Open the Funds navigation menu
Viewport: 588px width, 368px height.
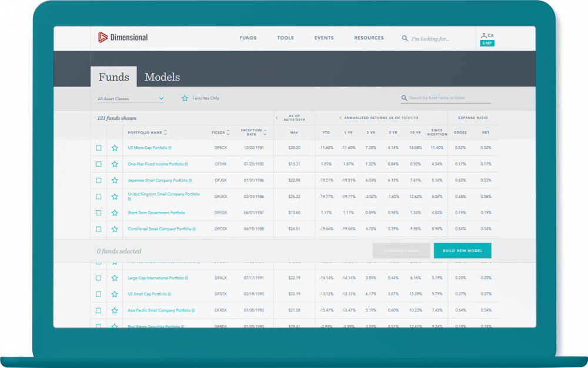click(248, 38)
